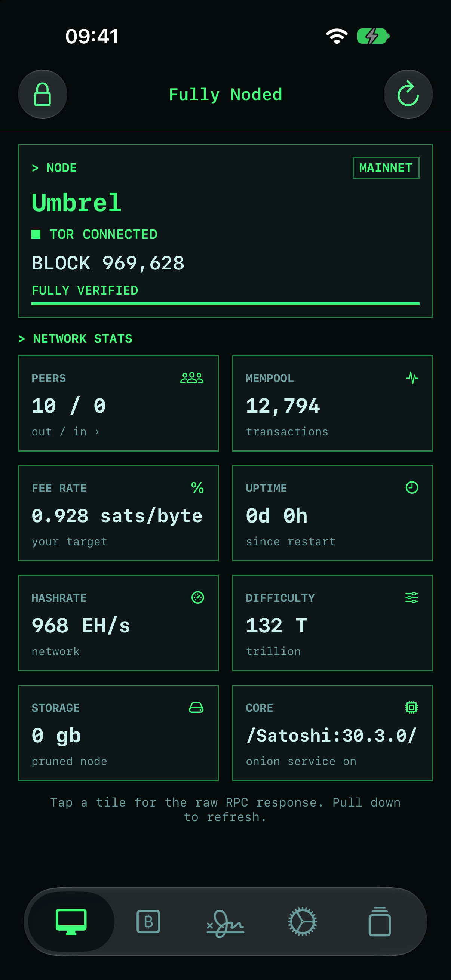Tap the uptime clock icon
Screen dimensions: 451x980
click(x=412, y=488)
